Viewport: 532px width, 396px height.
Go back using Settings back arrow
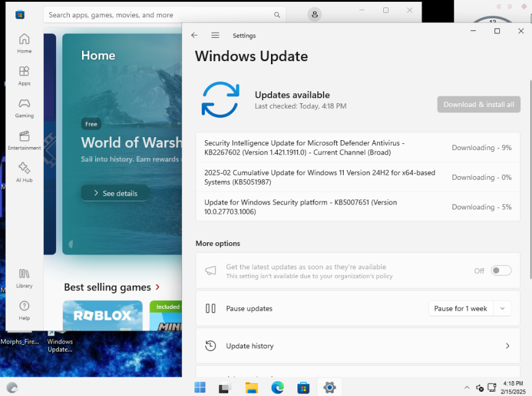[194, 36]
